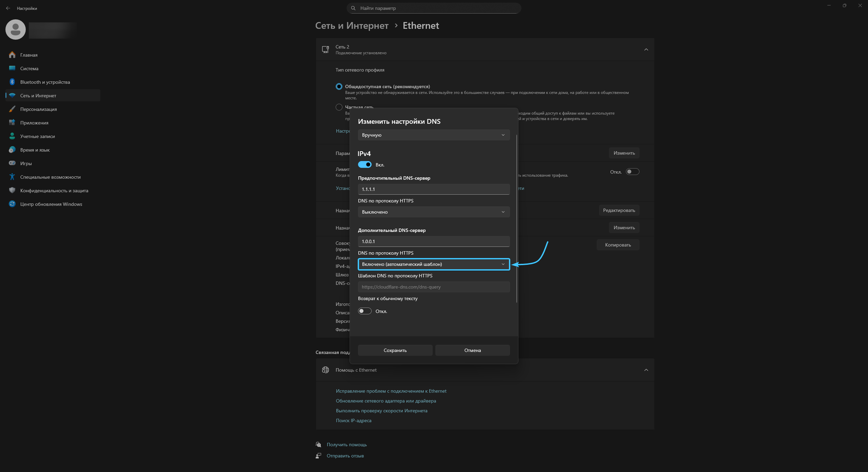Enable Возврат к обычному тексту toggle
The height and width of the screenshot is (472, 868).
point(365,311)
